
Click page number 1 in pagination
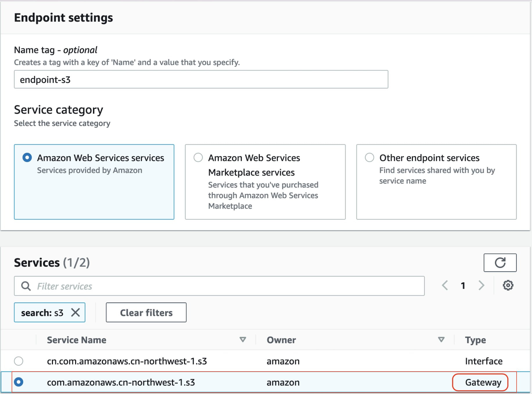click(463, 285)
